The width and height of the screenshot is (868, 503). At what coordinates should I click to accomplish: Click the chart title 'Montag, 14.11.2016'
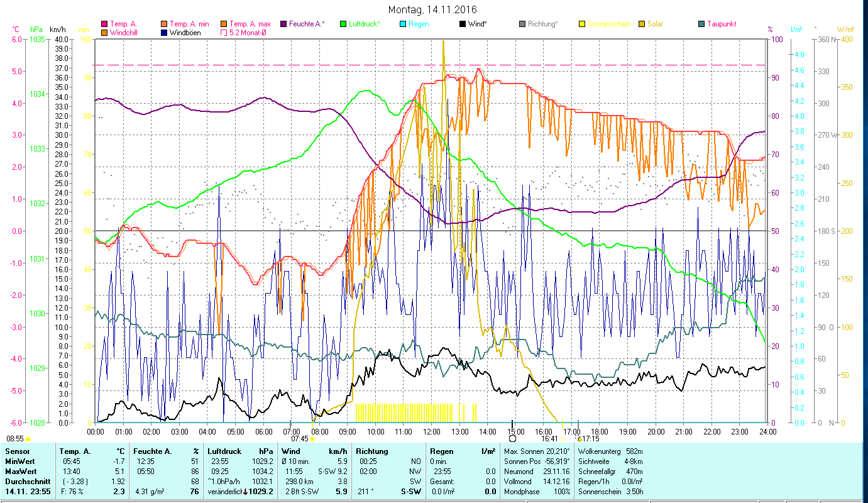coord(433,9)
